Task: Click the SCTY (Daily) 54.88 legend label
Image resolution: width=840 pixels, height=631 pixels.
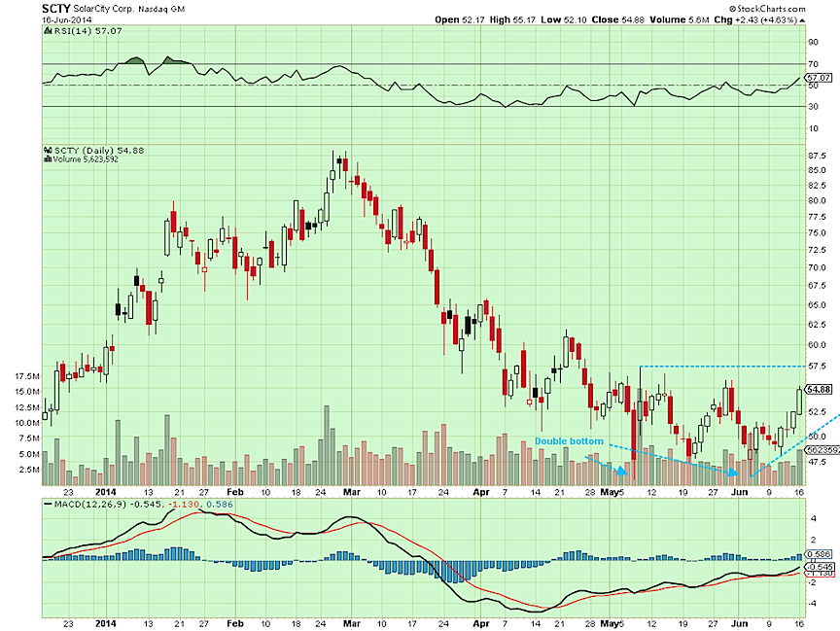Action: click(99, 151)
